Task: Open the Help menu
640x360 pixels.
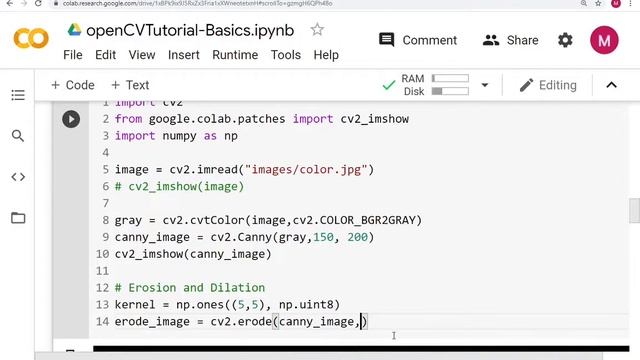Action: (326, 55)
